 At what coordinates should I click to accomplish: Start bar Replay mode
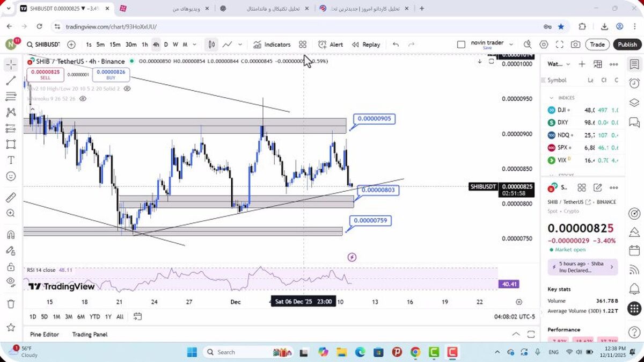[366, 45]
